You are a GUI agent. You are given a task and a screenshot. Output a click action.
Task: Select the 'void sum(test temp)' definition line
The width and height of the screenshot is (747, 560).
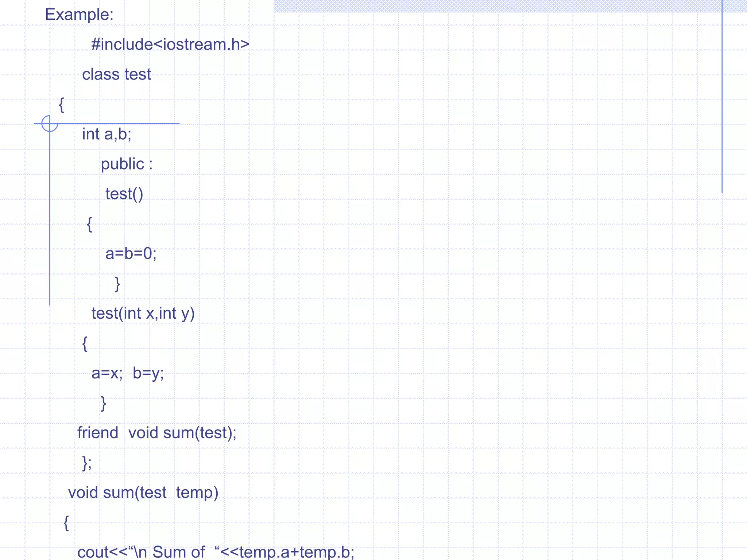(x=143, y=493)
